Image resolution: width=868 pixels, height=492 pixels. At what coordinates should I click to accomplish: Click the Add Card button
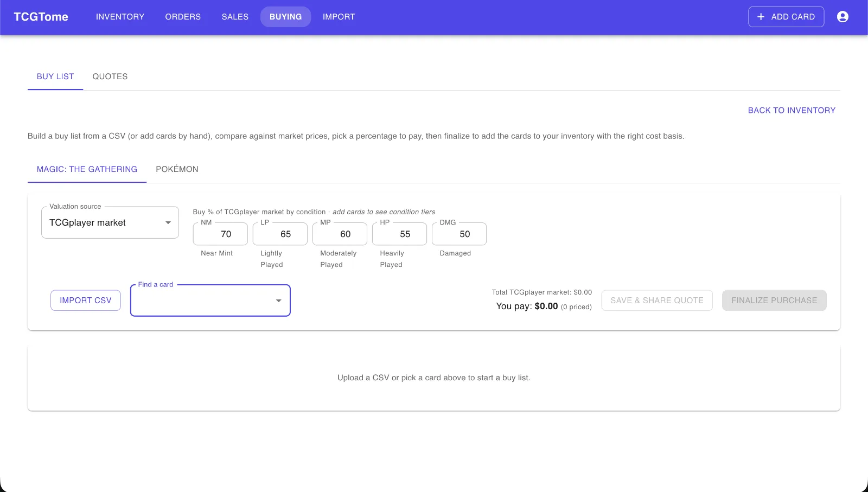786,17
